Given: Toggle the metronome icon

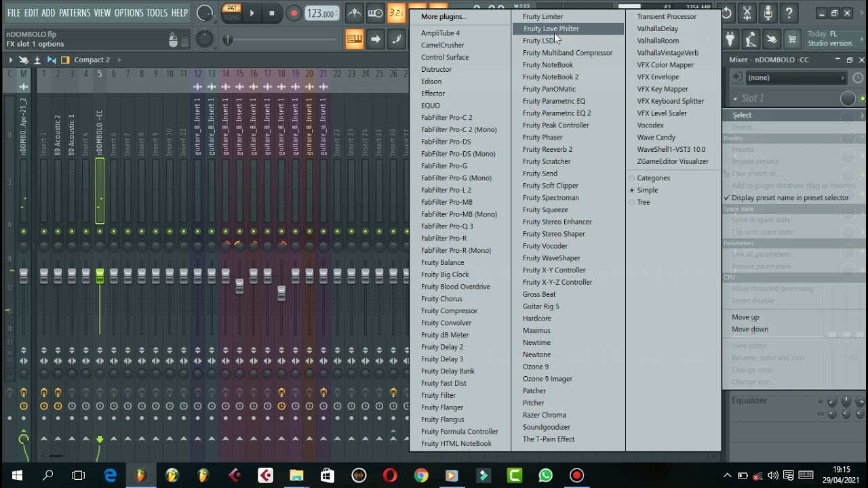Looking at the screenshot, I should coord(354,13).
